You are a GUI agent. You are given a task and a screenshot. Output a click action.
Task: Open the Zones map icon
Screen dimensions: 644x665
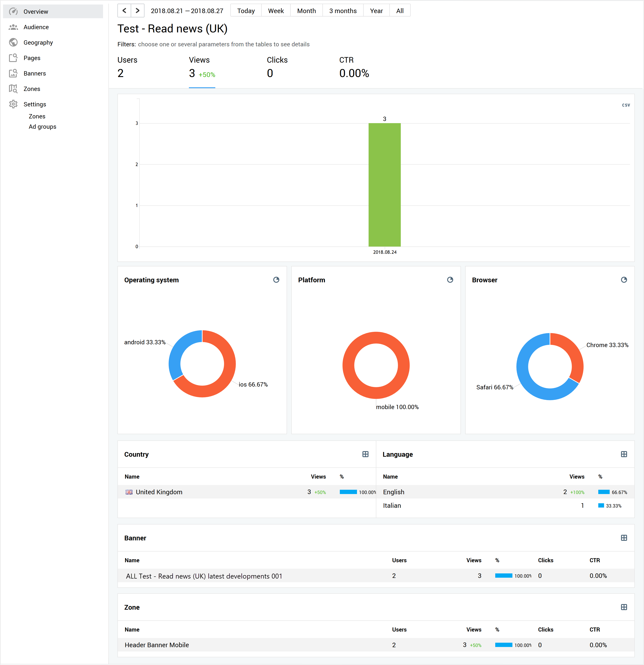pyautogui.click(x=13, y=89)
